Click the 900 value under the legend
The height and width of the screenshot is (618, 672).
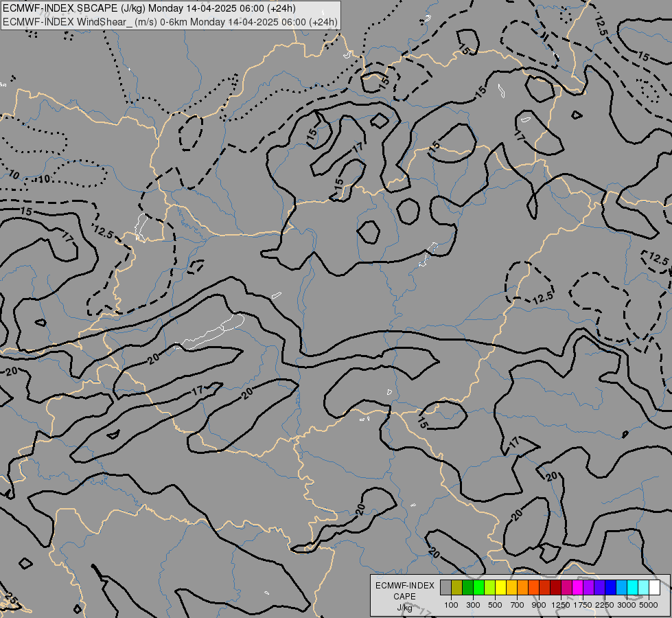pos(539,605)
